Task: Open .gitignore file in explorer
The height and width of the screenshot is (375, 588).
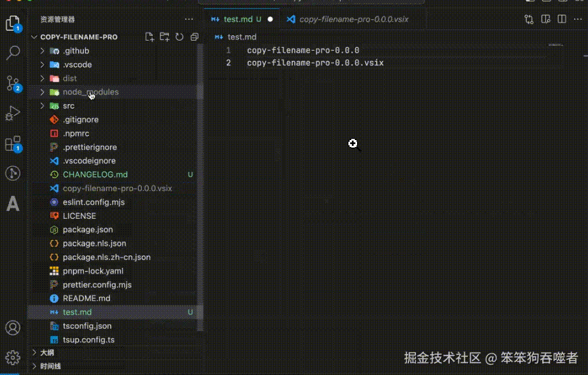Action: (116, 120)
